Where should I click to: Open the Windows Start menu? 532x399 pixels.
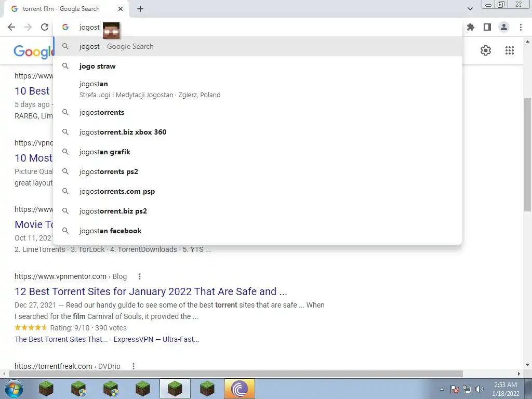14,389
